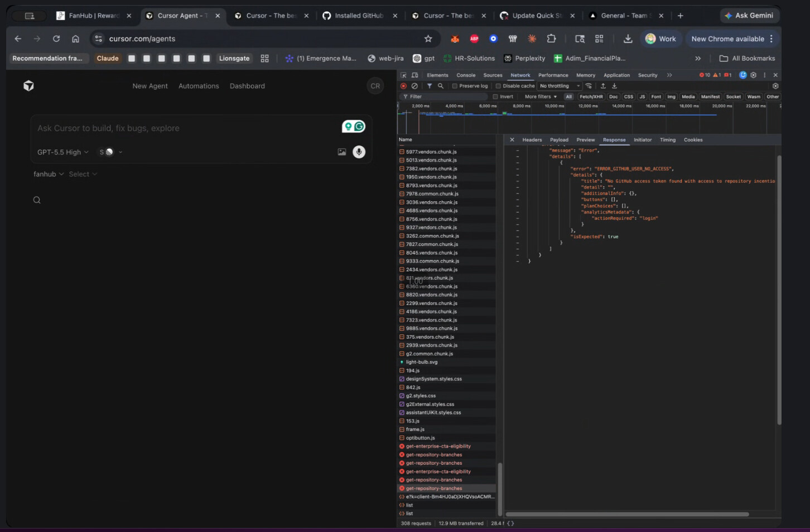Expand the S toggle chevron dropdown
The image size is (810, 532).
(120, 152)
